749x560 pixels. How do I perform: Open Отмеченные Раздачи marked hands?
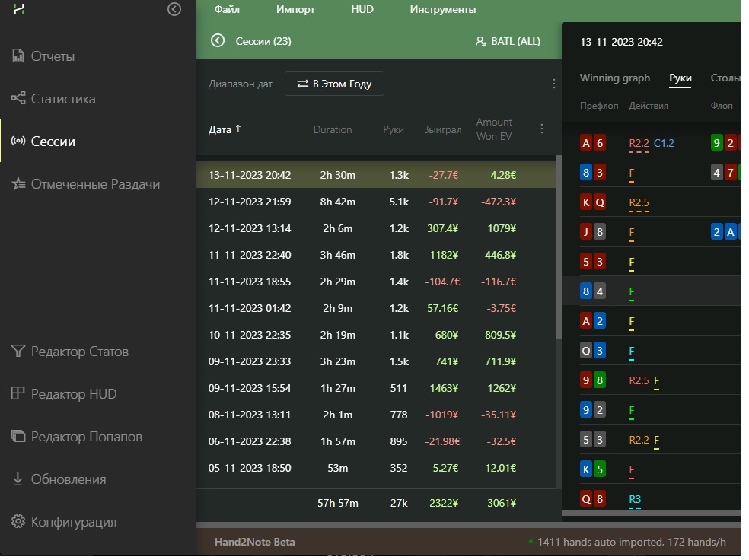pos(87,186)
